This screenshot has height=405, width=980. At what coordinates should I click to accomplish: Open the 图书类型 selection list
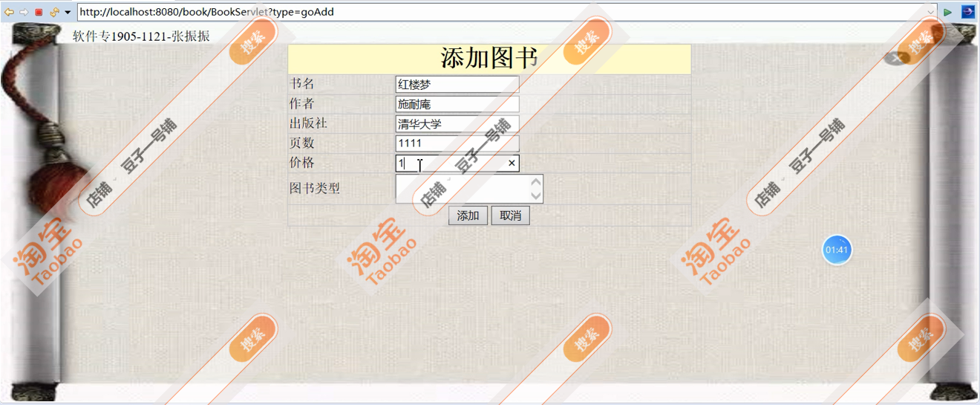(x=469, y=189)
